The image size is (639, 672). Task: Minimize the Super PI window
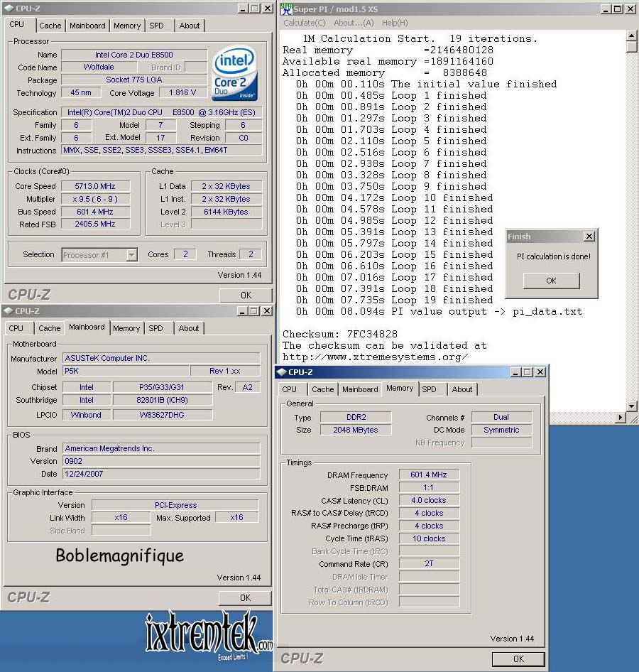click(606, 9)
